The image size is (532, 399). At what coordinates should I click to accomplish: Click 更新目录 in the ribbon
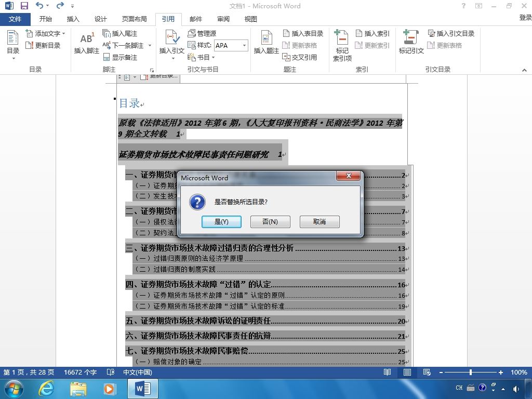tap(43, 46)
